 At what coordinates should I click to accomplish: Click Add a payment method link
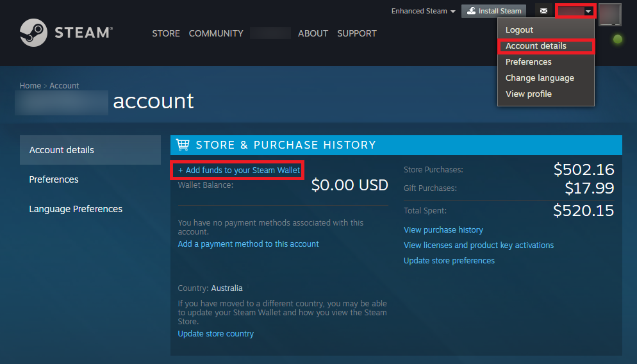click(x=248, y=244)
